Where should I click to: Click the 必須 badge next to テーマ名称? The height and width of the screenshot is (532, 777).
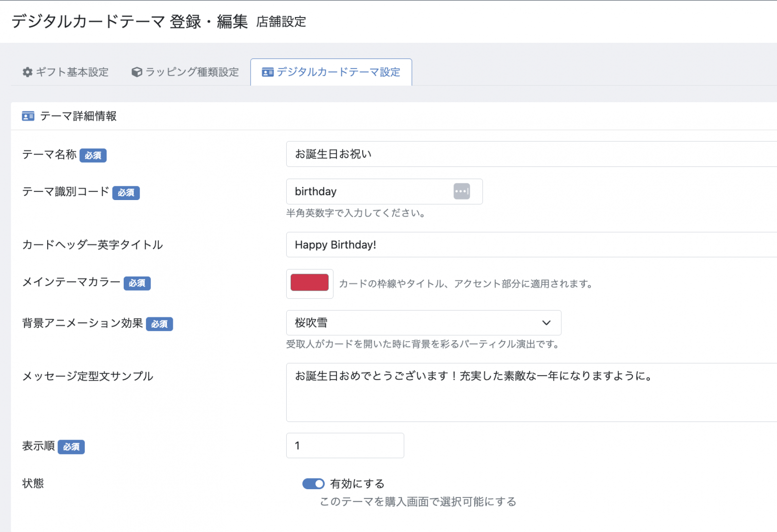pos(93,155)
